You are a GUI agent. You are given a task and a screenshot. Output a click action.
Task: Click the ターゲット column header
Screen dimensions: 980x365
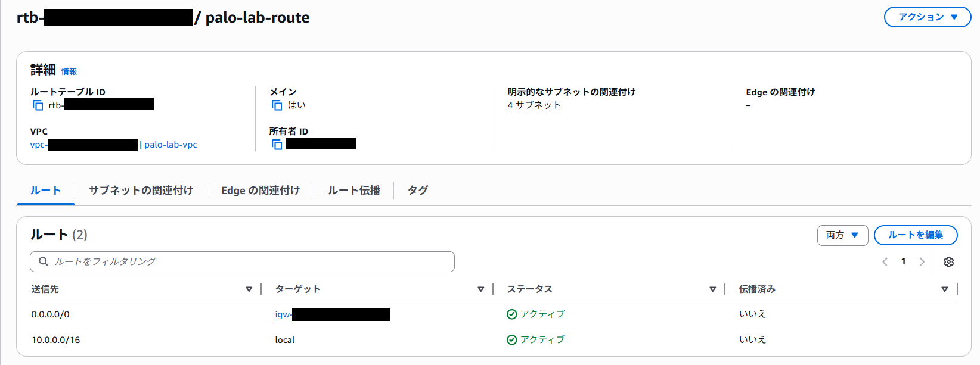click(297, 289)
